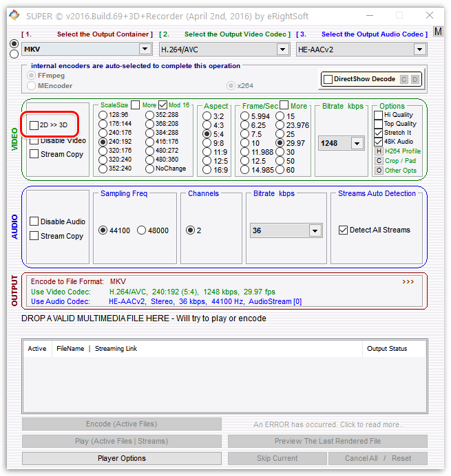The image size is (451, 476).
Task: Click the C button beside DirectShow Decode
Action: tap(404, 80)
